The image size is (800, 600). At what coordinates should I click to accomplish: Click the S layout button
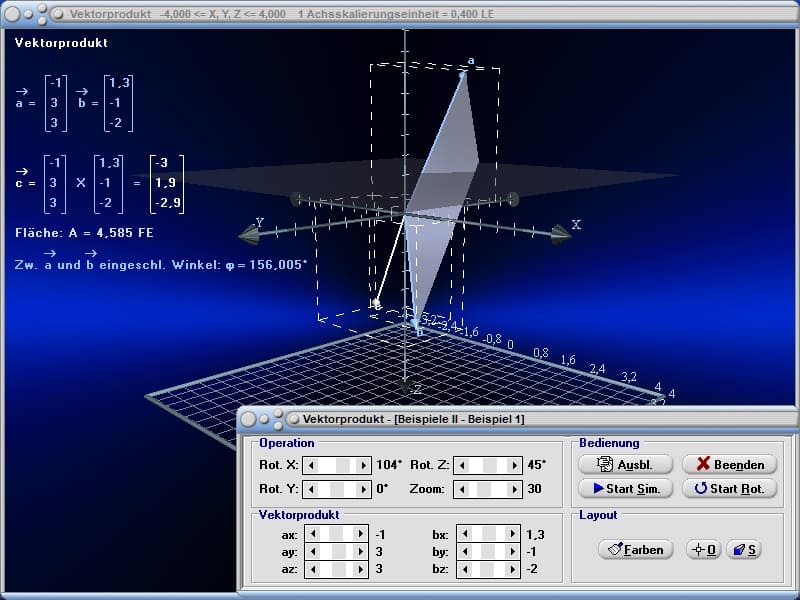tap(743, 550)
